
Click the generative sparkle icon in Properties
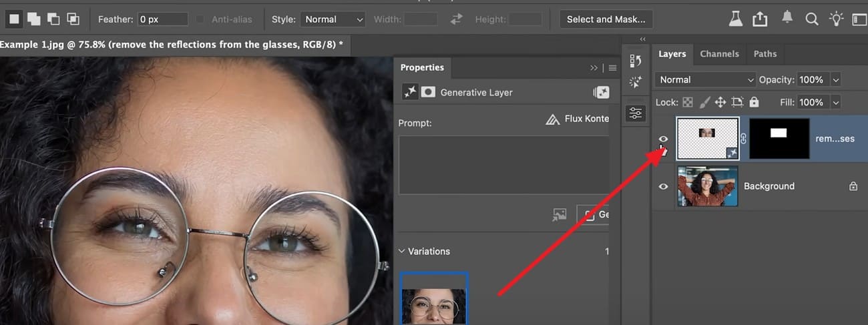click(410, 92)
